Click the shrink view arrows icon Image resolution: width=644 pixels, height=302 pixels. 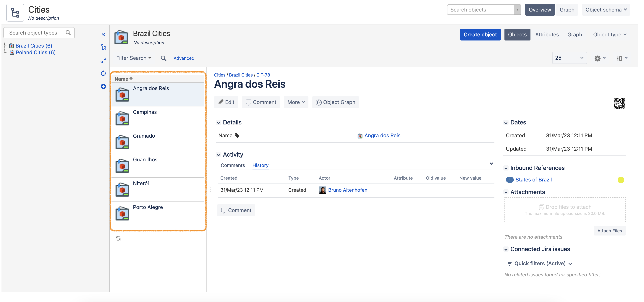(x=103, y=60)
